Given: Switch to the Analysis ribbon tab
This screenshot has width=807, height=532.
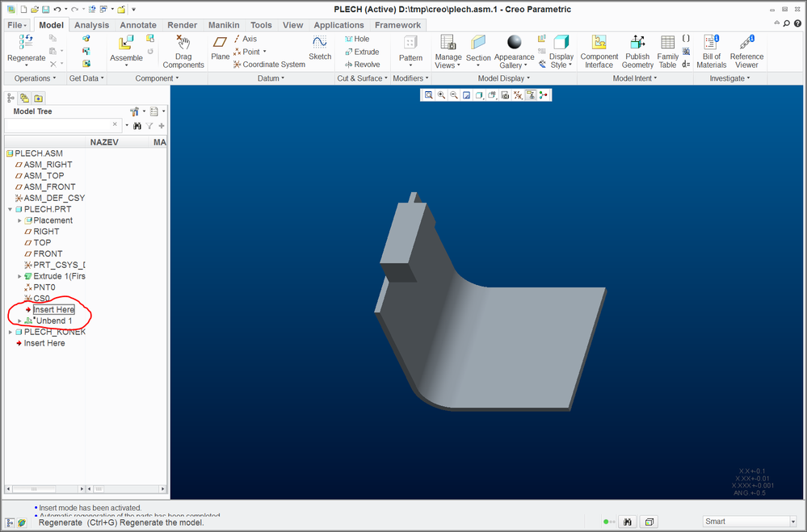Looking at the screenshot, I should click(91, 25).
